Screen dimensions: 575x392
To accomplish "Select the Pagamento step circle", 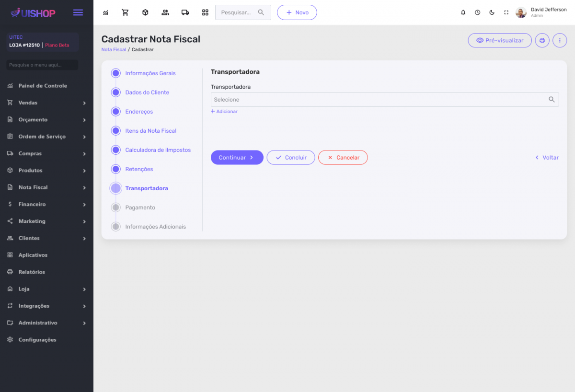I will 115,208.
